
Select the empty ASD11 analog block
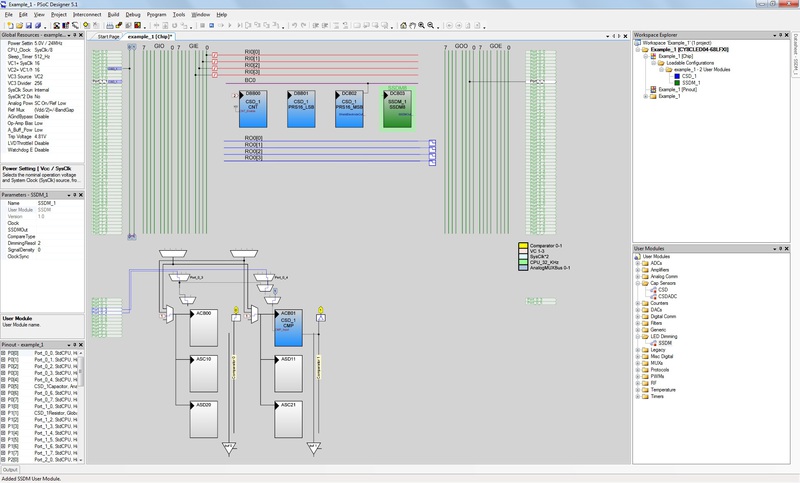click(x=288, y=373)
